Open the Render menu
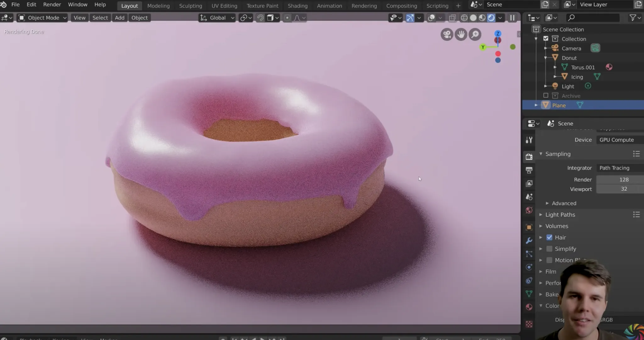 (x=52, y=5)
